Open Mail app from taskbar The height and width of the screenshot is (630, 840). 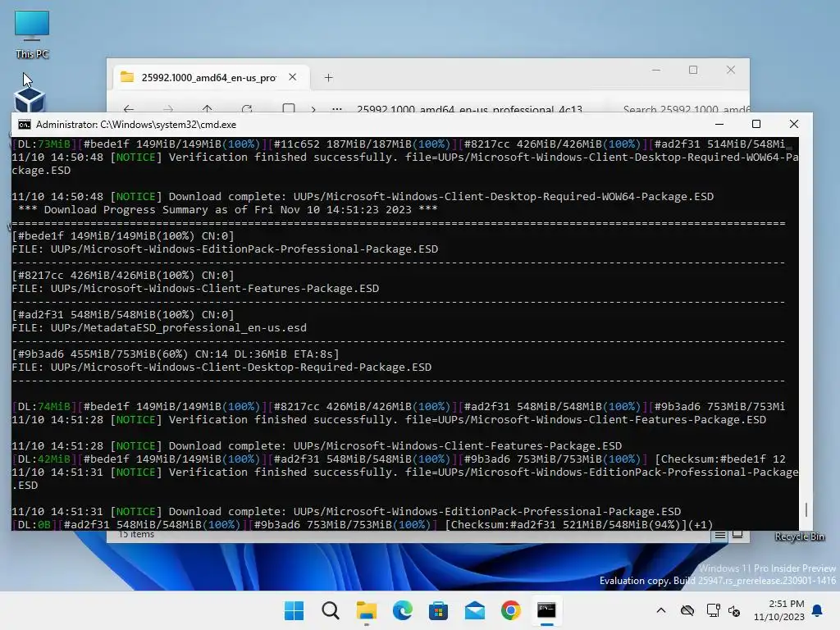pyautogui.click(x=475, y=610)
